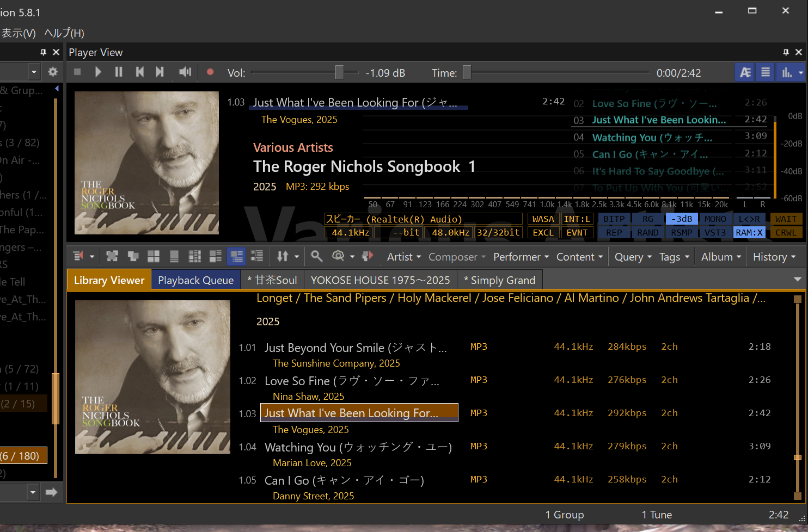Open the ヘルプ(H) help menu
Screen dimensions: 808x532
coord(64,33)
